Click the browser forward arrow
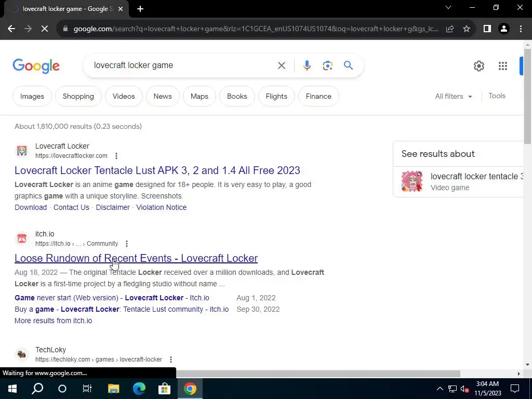This screenshot has height=399, width=532. coord(28,29)
